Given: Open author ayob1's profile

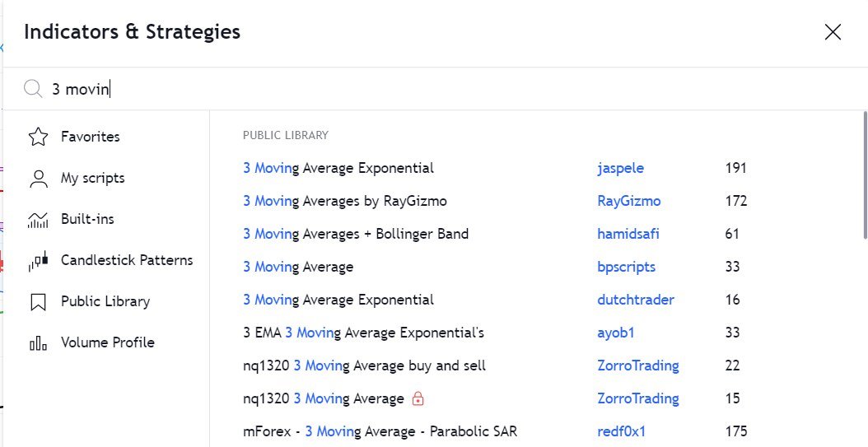Looking at the screenshot, I should tap(615, 333).
